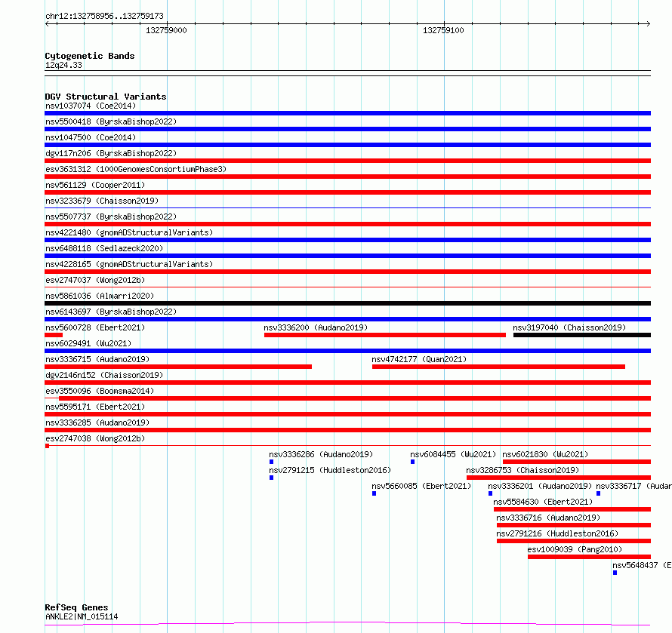Click nsv3336201 (Audano2019) label
672x633 pixels.
[540, 486]
